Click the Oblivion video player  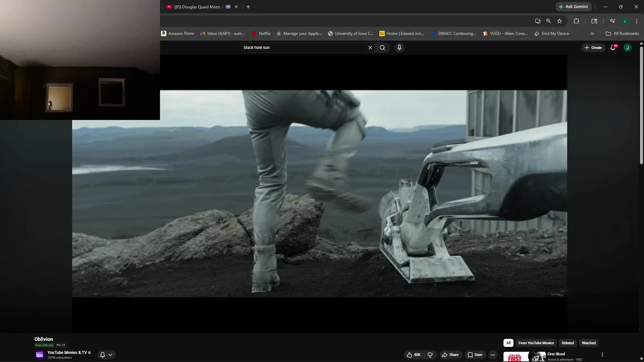(319, 194)
